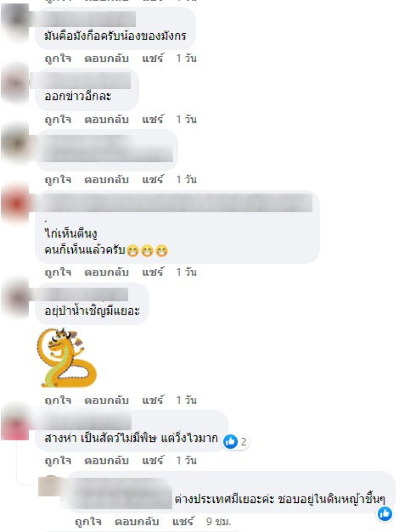Screen dimensions: 410x532
Task: Open red avatar of ไก่เห็นตีนงู commenter
Action: 15,204
